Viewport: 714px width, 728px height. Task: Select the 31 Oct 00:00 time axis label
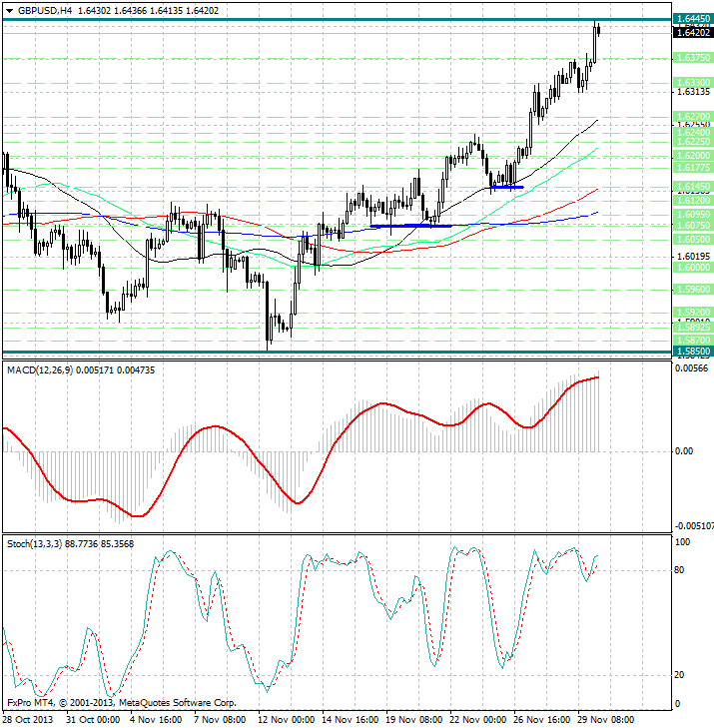(93, 720)
